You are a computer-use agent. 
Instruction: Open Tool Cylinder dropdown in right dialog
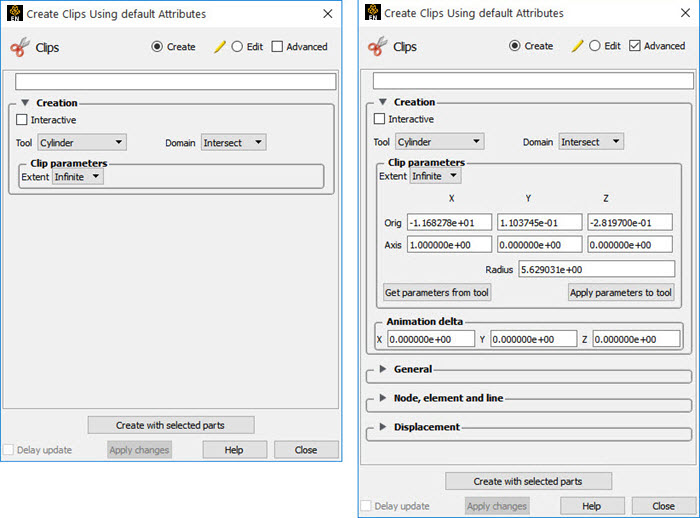point(440,142)
